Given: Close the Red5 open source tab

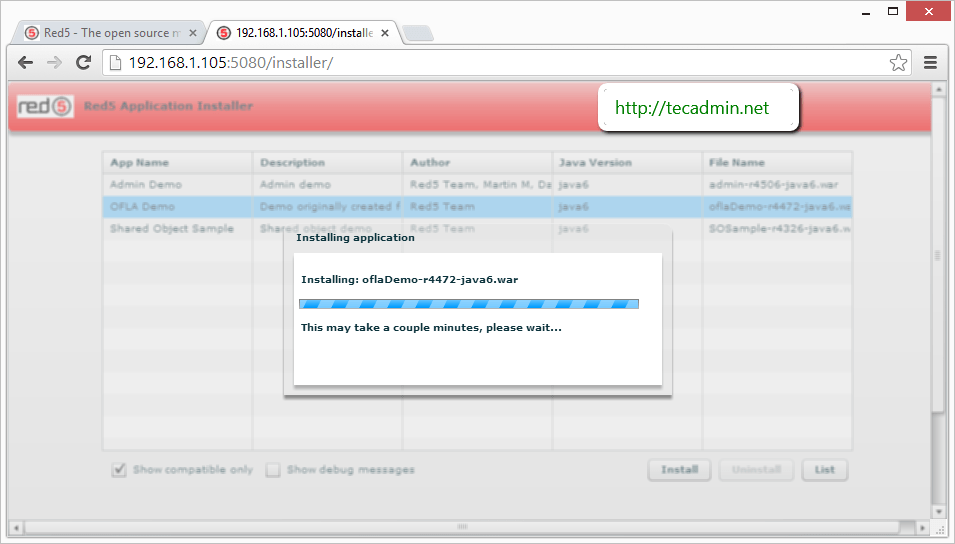Looking at the screenshot, I should coord(193,33).
